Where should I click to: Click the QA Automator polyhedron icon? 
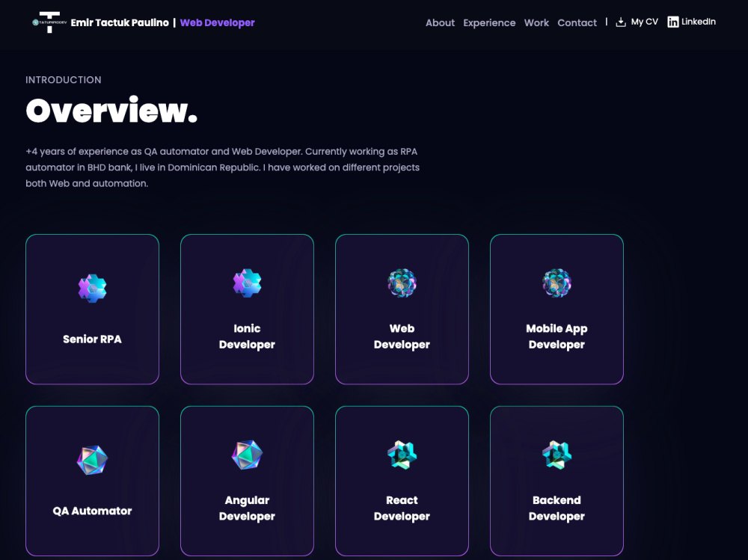pos(92,460)
